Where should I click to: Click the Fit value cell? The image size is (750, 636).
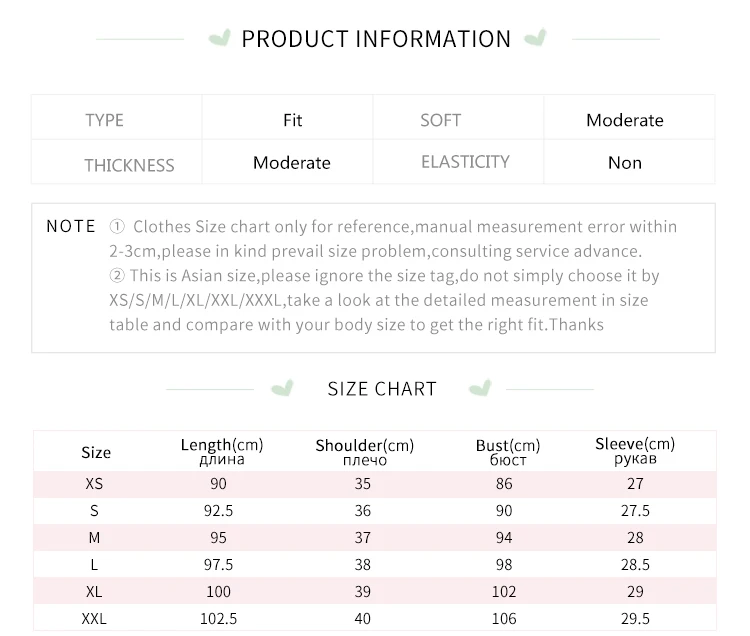pos(292,120)
